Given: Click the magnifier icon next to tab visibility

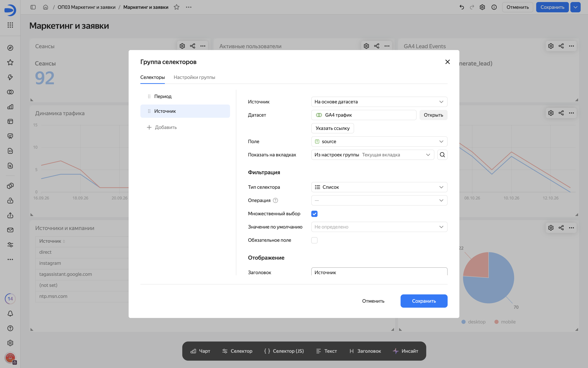Looking at the screenshot, I should tap(442, 155).
